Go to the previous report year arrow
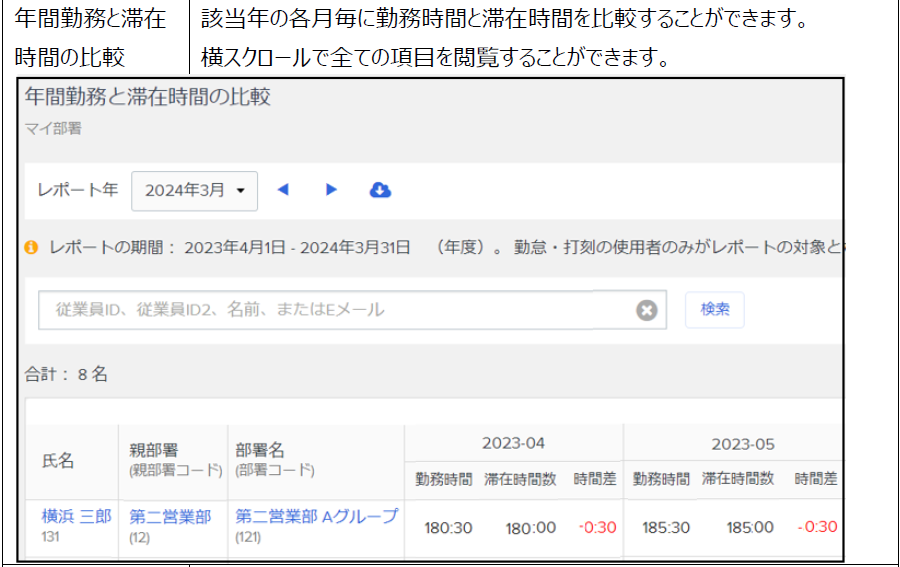This screenshot has height=567, width=900. pyautogui.click(x=283, y=190)
